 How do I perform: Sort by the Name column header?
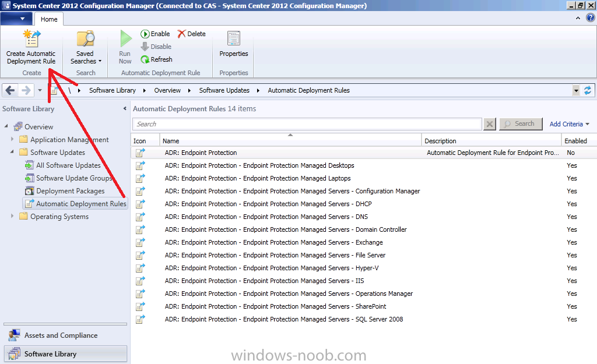click(x=290, y=141)
